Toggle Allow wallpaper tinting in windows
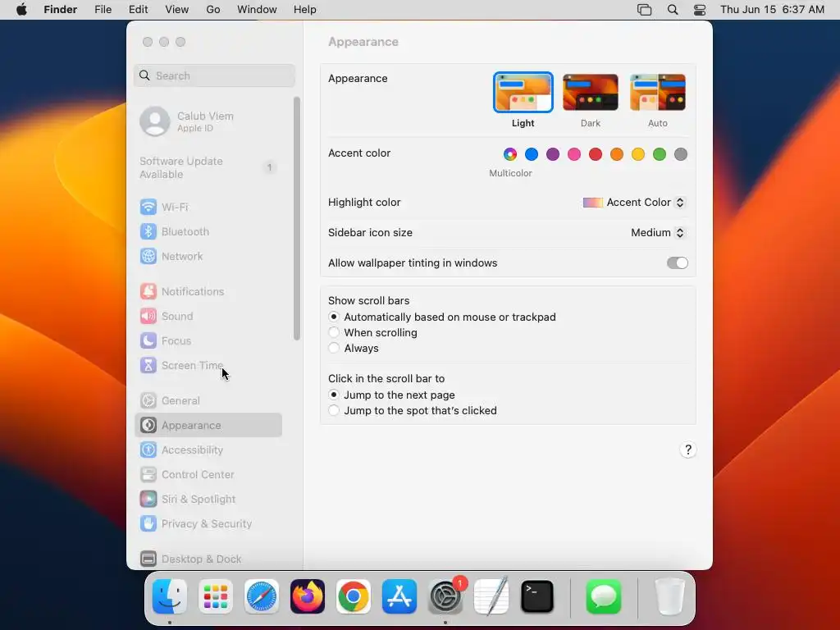Viewport: 840px width, 630px height. [x=677, y=263]
